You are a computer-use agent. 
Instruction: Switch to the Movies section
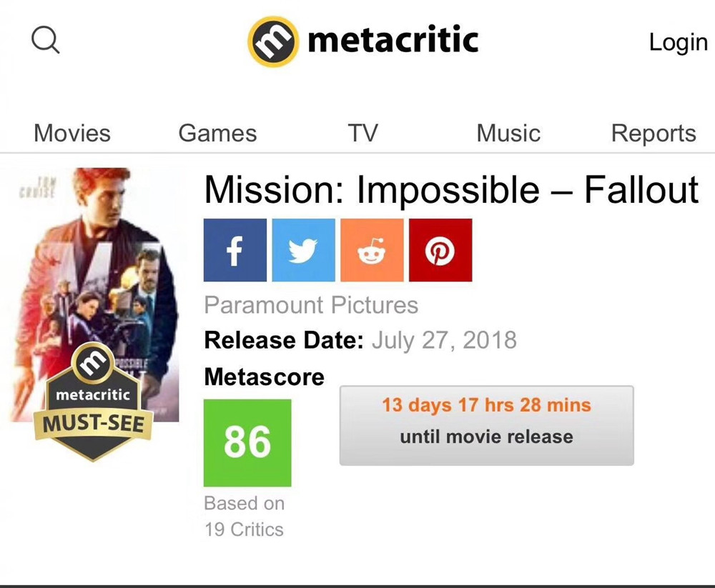point(72,134)
